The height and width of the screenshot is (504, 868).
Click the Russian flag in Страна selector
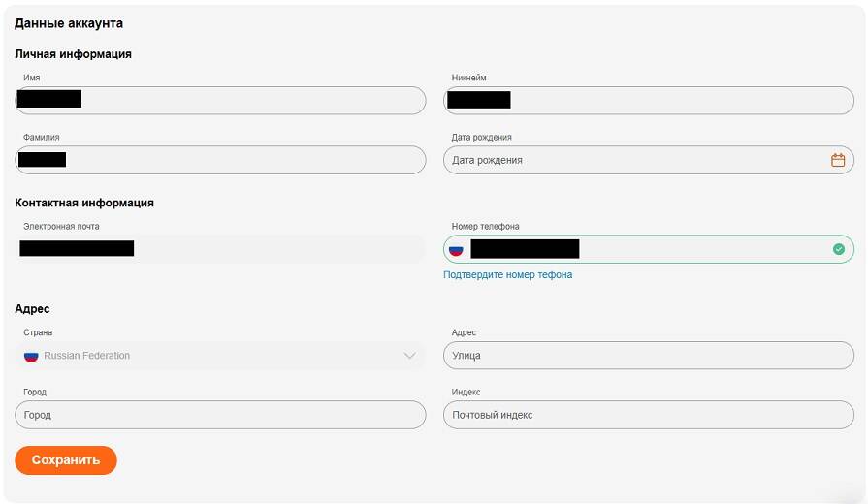coord(31,356)
